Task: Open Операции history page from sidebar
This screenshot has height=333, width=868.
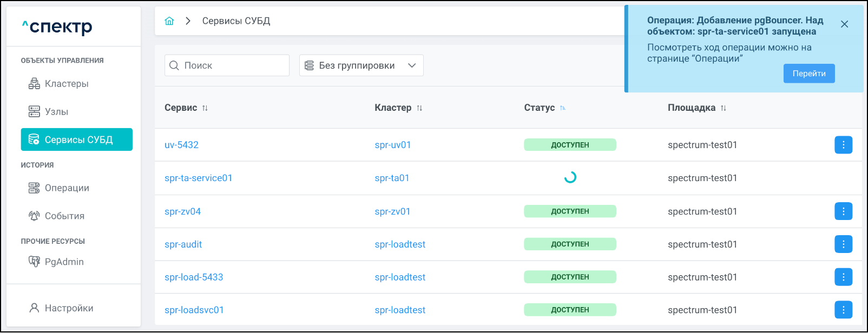Action: (x=67, y=188)
